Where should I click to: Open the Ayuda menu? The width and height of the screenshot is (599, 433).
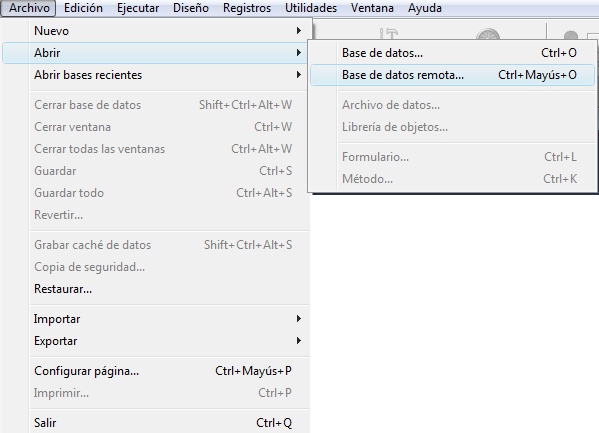tap(425, 8)
